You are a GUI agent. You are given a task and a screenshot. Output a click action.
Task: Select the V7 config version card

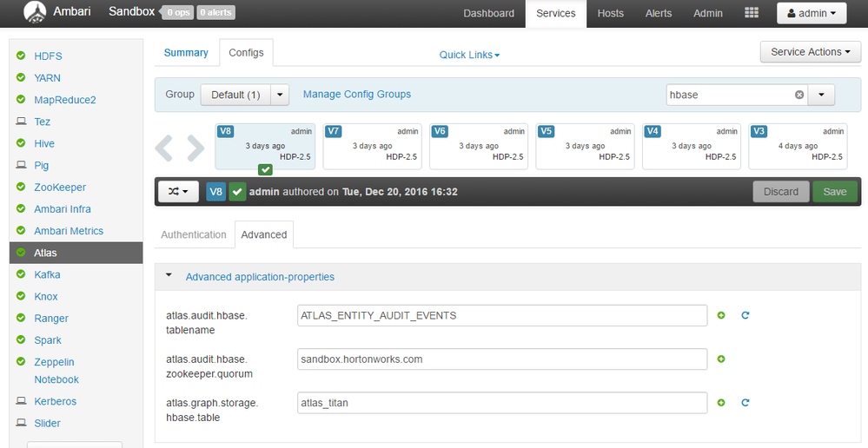pyautogui.click(x=372, y=146)
